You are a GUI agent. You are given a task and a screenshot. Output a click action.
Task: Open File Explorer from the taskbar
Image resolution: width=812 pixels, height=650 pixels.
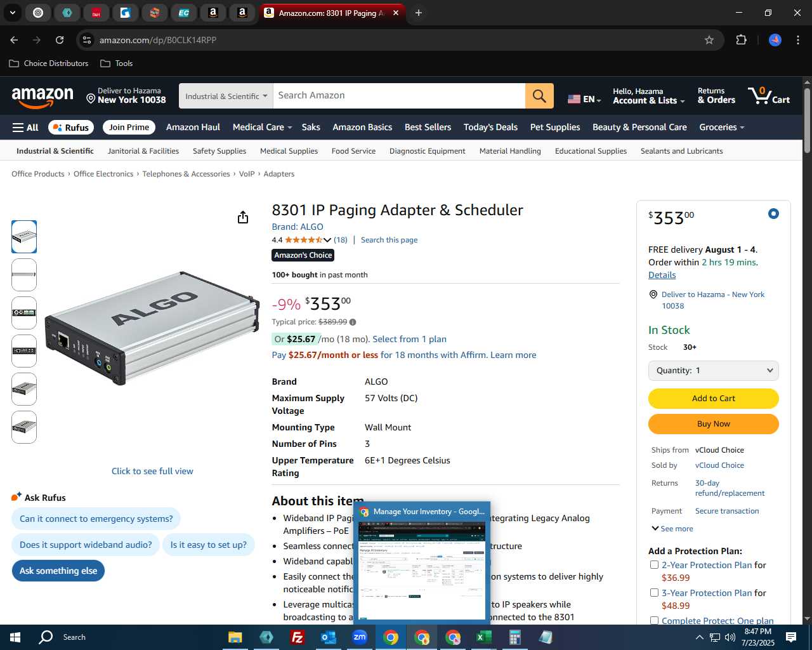(x=235, y=637)
